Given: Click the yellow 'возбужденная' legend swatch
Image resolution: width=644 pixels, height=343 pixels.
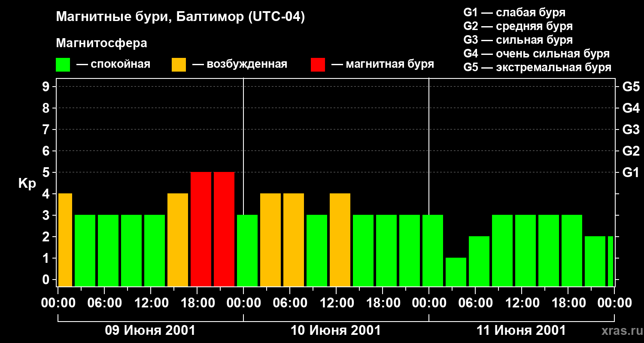Looking at the screenshot, I should tap(179, 65).
